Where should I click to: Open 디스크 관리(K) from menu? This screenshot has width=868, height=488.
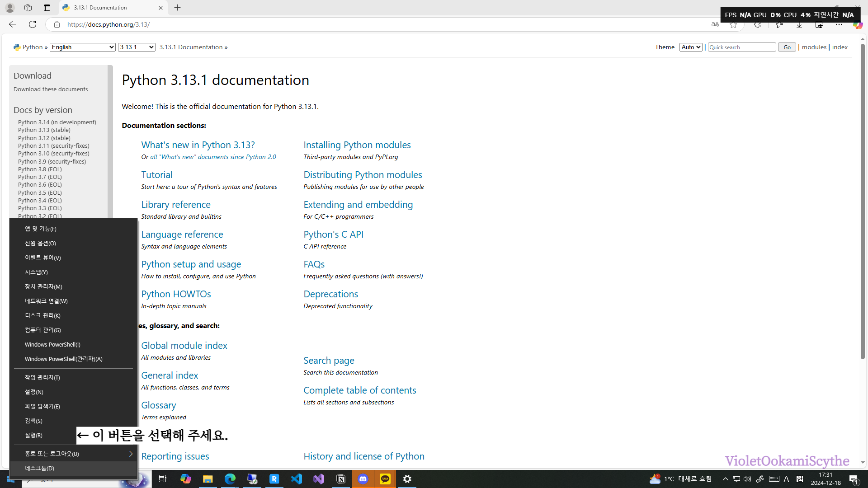pos(73,315)
